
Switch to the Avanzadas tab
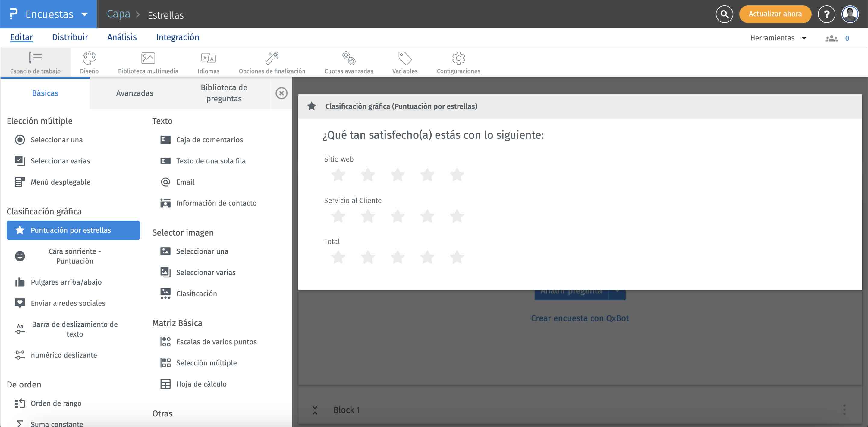(134, 93)
